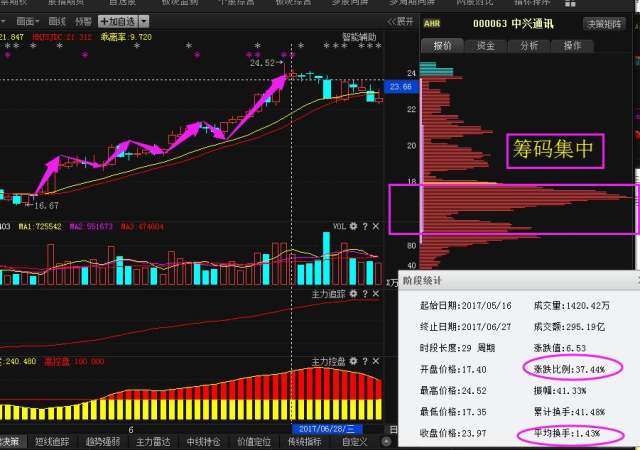Switch to the 资金 tab
The image size is (640, 450).
point(484,46)
